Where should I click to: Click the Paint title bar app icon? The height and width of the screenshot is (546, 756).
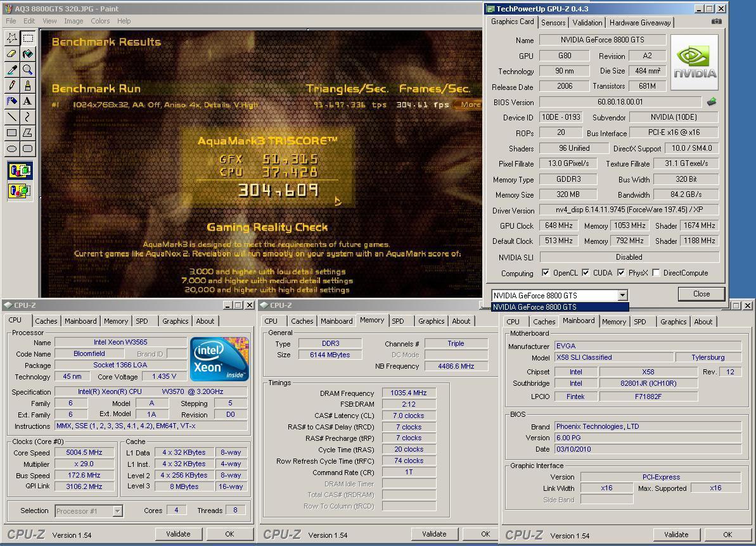pos(8,9)
